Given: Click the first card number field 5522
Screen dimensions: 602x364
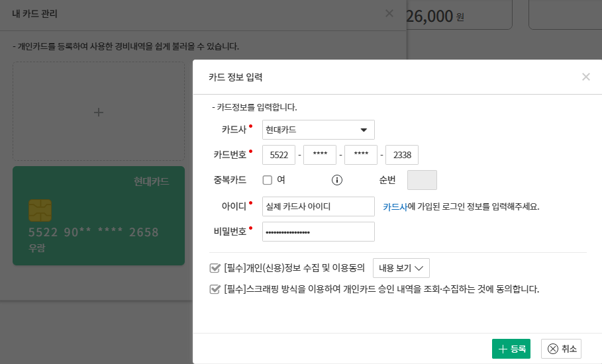Looking at the screenshot, I should pos(279,155).
